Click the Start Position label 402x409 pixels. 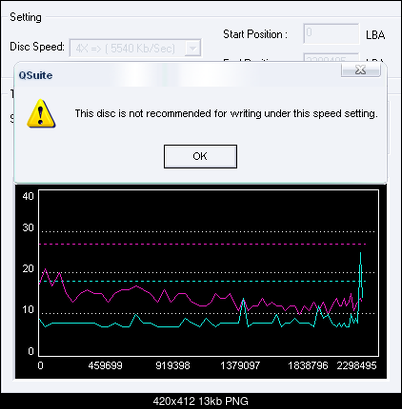pyautogui.click(x=255, y=34)
